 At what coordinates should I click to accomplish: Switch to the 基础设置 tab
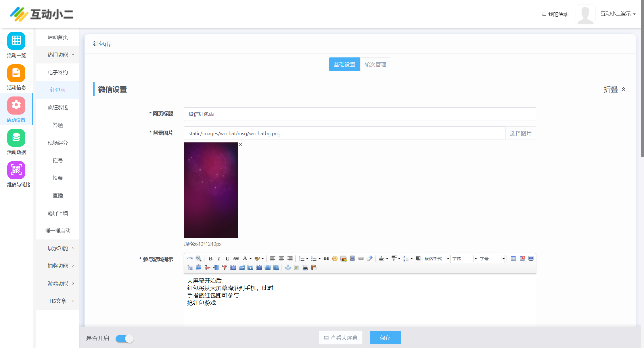[344, 64]
